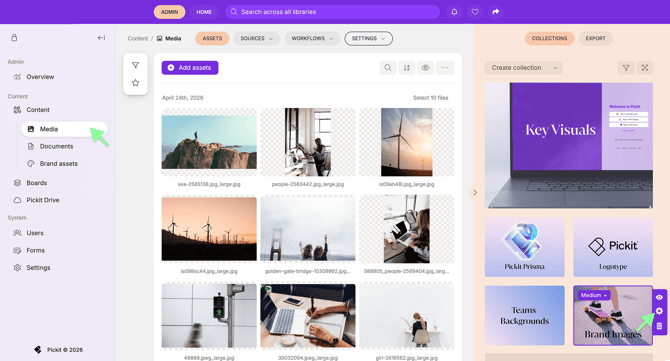
Task: Open the Teams Backgrounds collection
Action: point(524,316)
